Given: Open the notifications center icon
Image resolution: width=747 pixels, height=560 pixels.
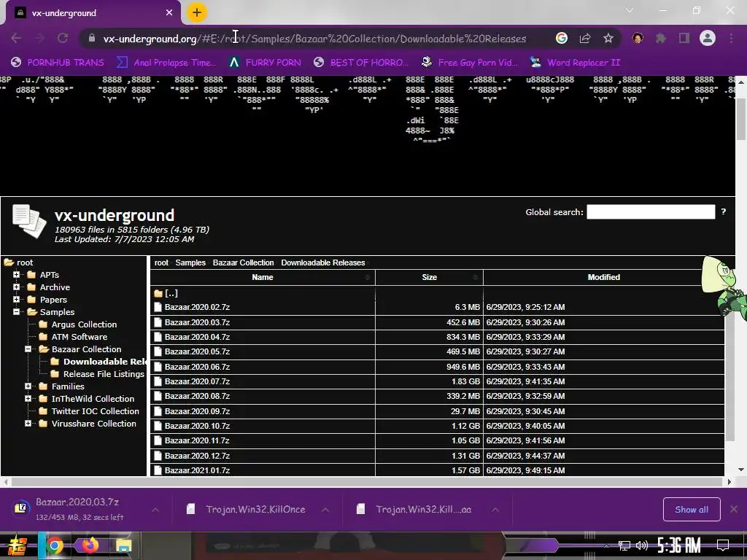Looking at the screenshot, I should tap(723, 545).
